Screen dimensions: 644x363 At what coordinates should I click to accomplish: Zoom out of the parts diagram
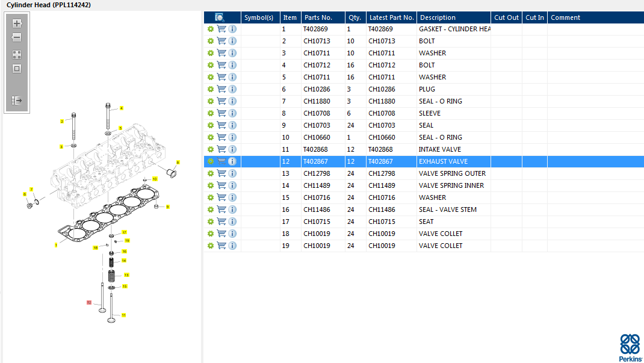coord(17,37)
